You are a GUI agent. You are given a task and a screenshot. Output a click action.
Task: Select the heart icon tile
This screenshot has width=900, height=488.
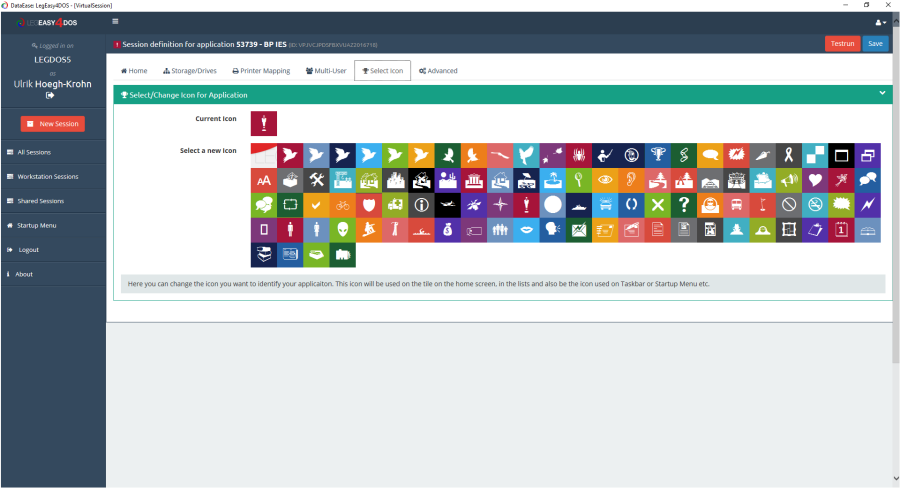point(815,180)
